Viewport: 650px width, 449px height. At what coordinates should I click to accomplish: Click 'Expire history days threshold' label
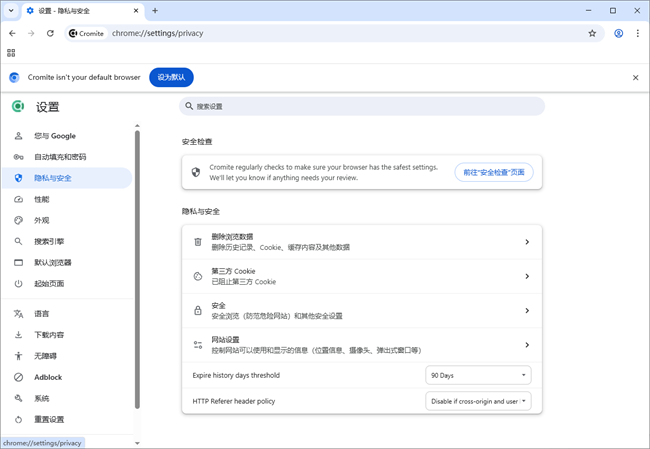pos(236,376)
